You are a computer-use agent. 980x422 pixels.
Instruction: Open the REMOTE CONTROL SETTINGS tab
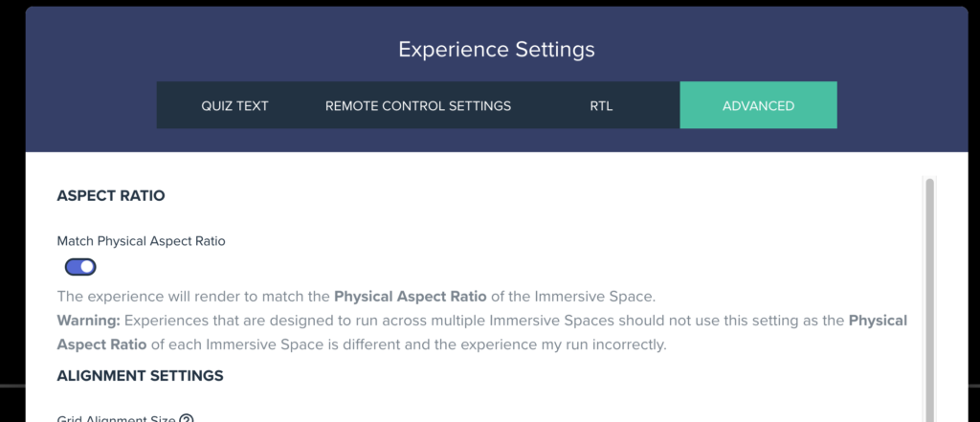418,105
